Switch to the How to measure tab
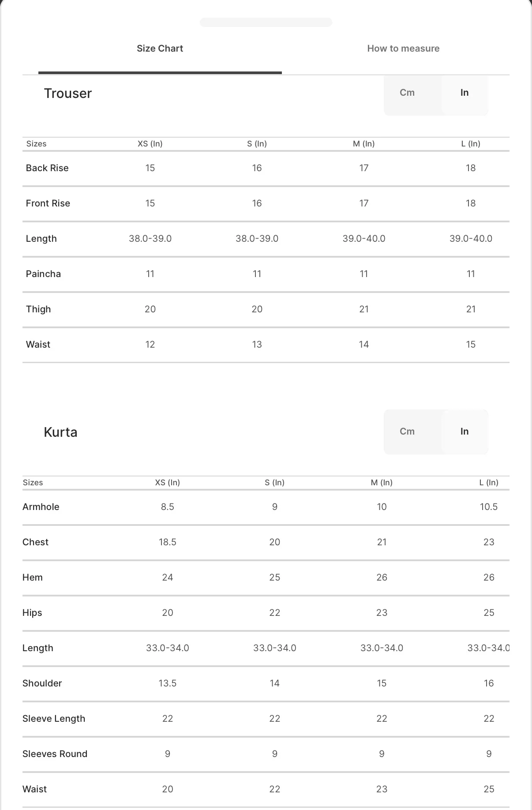This screenshot has height=810, width=532. (403, 49)
